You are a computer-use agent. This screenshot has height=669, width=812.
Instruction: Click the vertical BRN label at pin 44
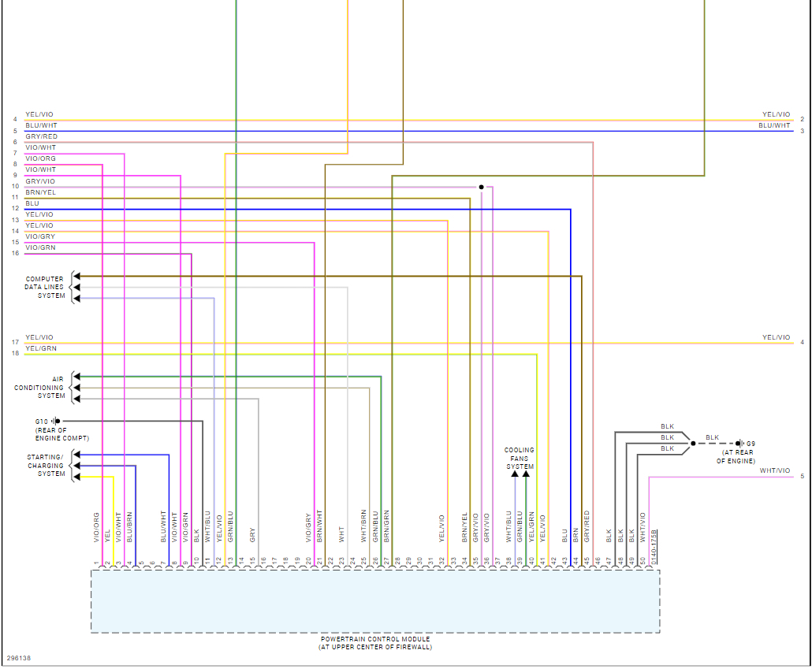pyautogui.click(x=575, y=535)
